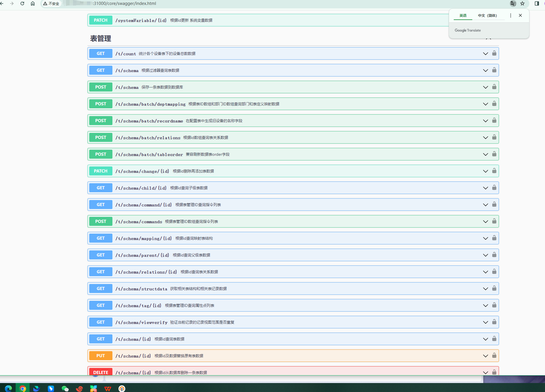Screen dimensions: 545x392
Task: Open Google Chrome from the taskbar
Action: click(23, 388)
